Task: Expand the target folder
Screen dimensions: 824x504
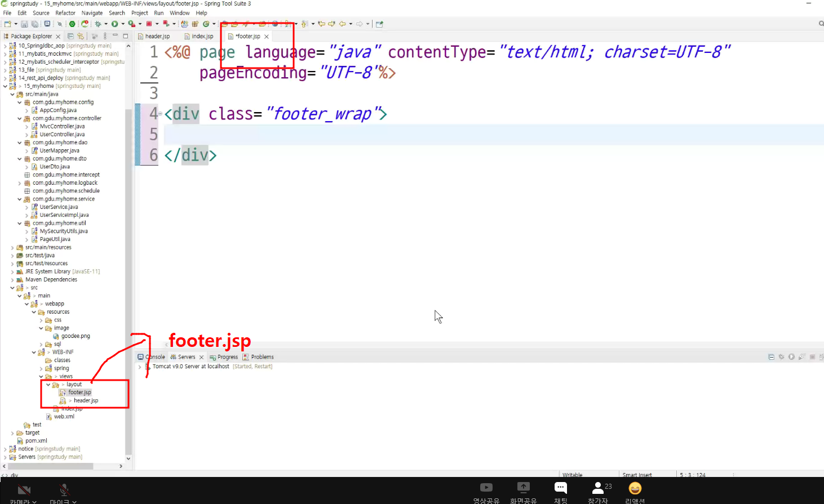Action: (12, 433)
